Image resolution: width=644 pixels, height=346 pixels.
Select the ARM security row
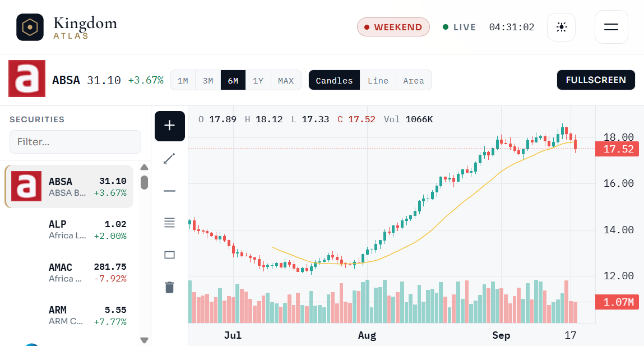pos(70,316)
